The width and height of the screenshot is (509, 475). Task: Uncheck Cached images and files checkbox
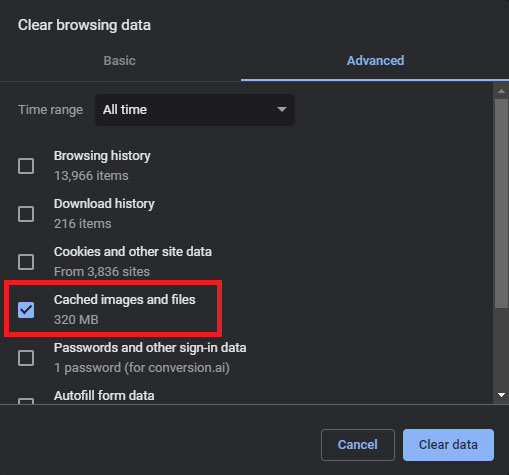coord(26,310)
